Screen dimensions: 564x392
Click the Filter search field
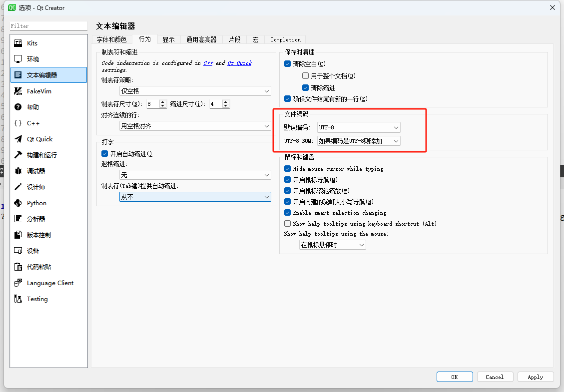coord(48,26)
